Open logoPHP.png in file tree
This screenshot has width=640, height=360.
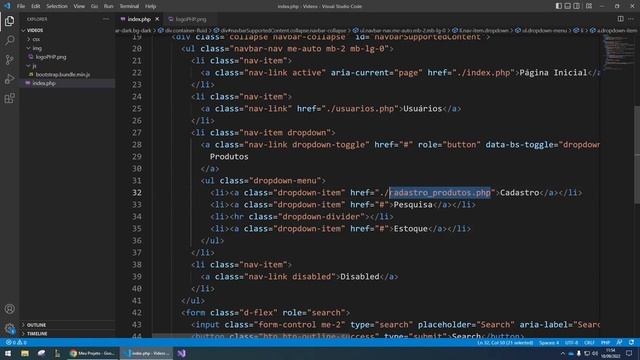click(x=51, y=57)
